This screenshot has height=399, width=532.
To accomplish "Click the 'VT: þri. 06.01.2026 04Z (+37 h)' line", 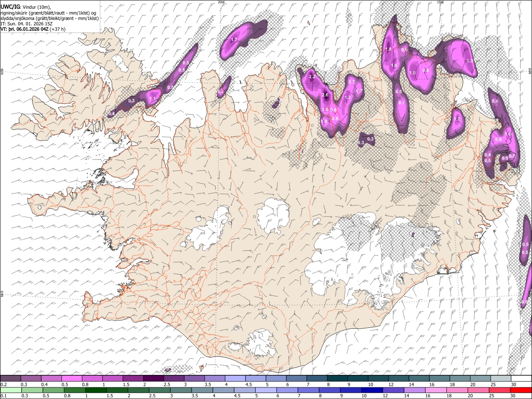I will (33, 29).
